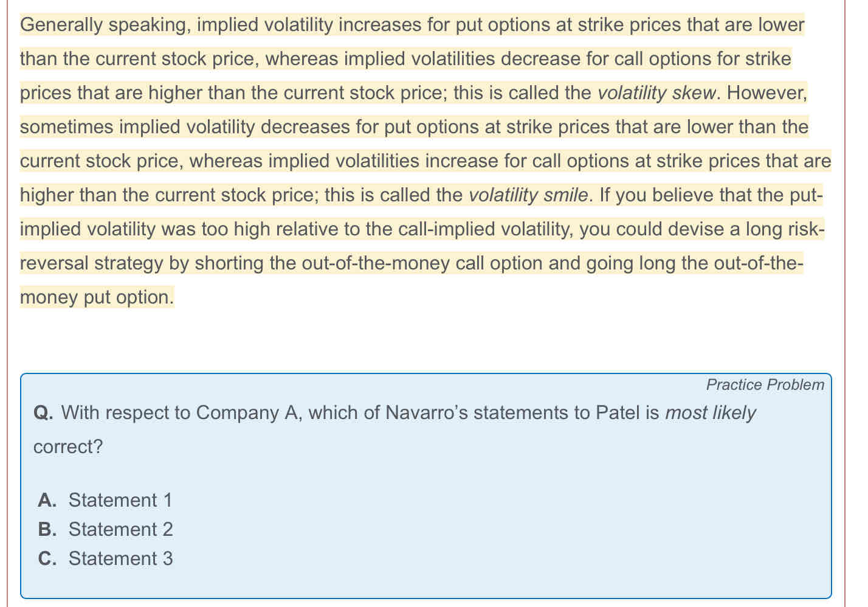This screenshot has width=868, height=607.
Task: Click the bold letter A. marker
Action: 47,500
